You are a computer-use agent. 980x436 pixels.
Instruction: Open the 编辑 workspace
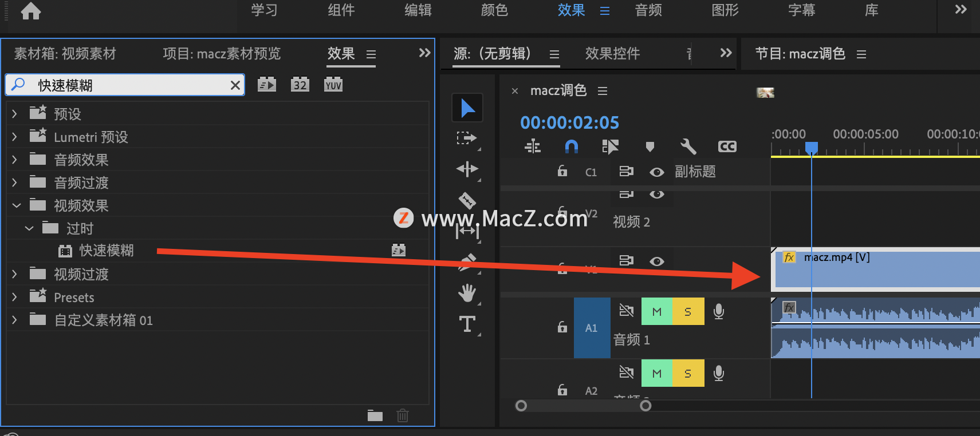[418, 10]
